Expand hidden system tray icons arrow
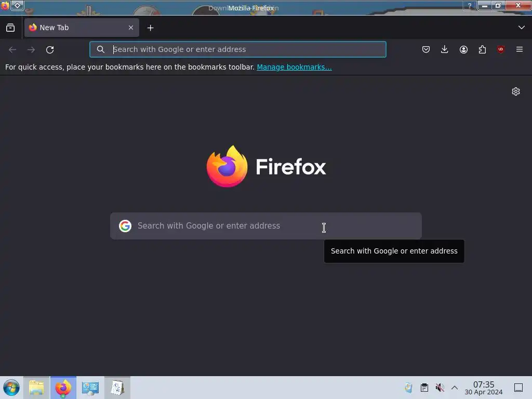The width and height of the screenshot is (532, 399). (x=455, y=388)
